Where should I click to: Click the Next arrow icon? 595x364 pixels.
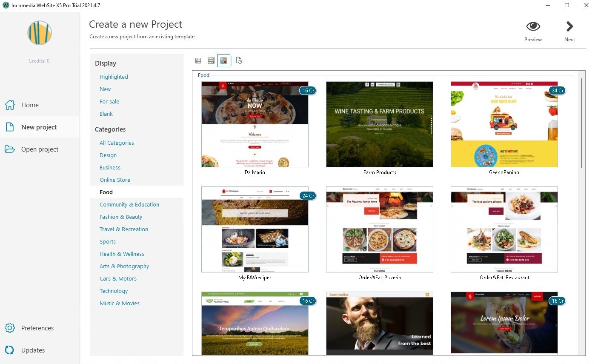[x=569, y=26]
